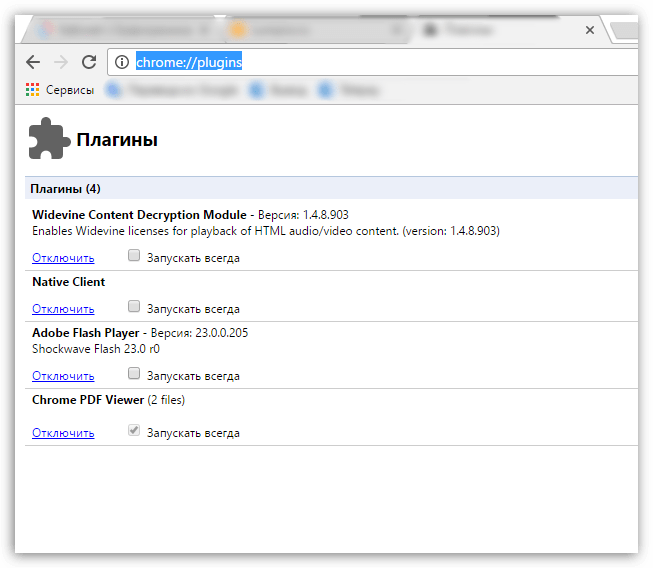This screenshot has width=653, height=568.
Task: Check always run for Widevine module
Action: (134, 255)
